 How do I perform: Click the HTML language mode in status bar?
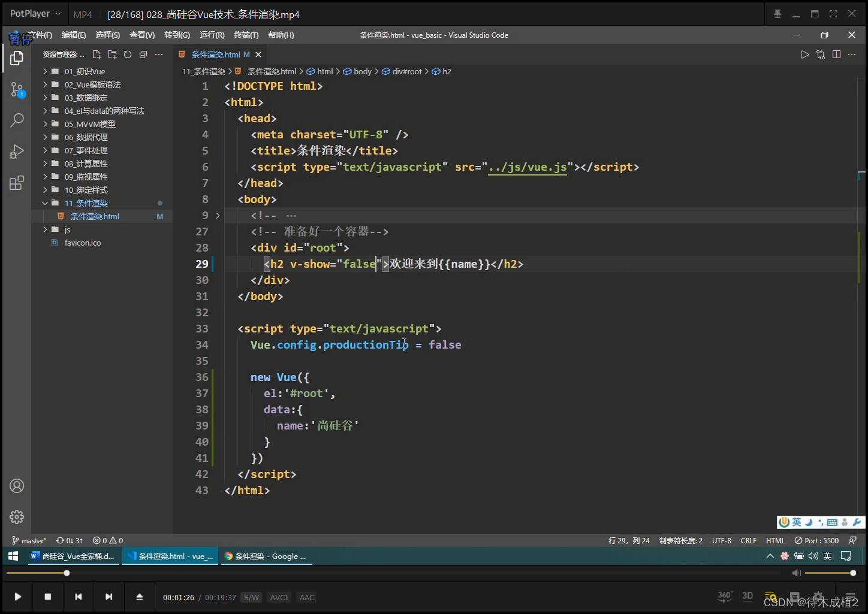[775, 540]
